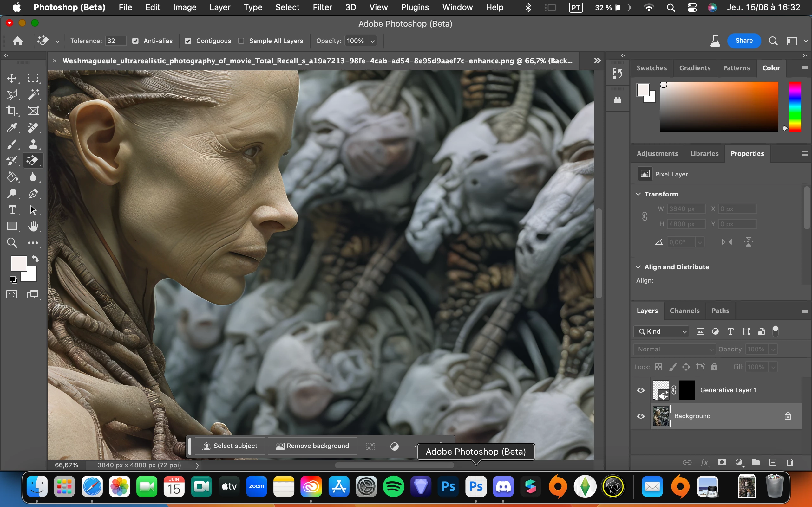Collapse the Transform section
The image size is (812, 507).
[638, 194]
